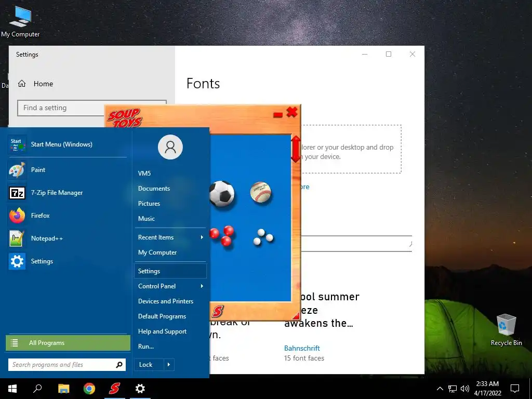Open the Lock options arrow
Image resolution: width=532 pixels, height=399 pixels.
point(169,365)
